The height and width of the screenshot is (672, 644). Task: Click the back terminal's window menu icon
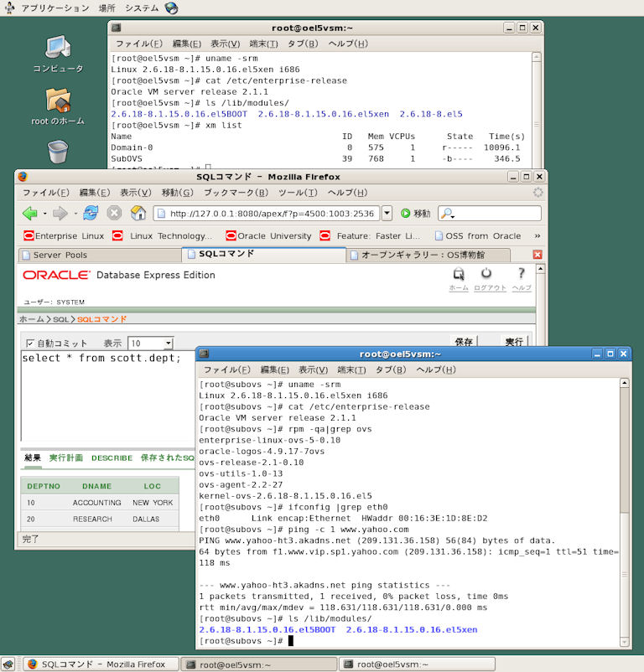pos(117,28)
